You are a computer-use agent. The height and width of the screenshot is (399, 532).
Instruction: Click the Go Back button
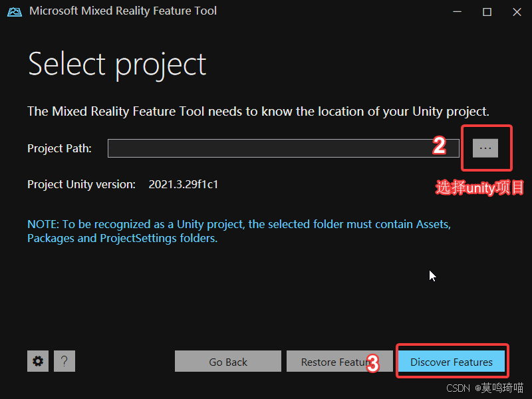[228, 361]
